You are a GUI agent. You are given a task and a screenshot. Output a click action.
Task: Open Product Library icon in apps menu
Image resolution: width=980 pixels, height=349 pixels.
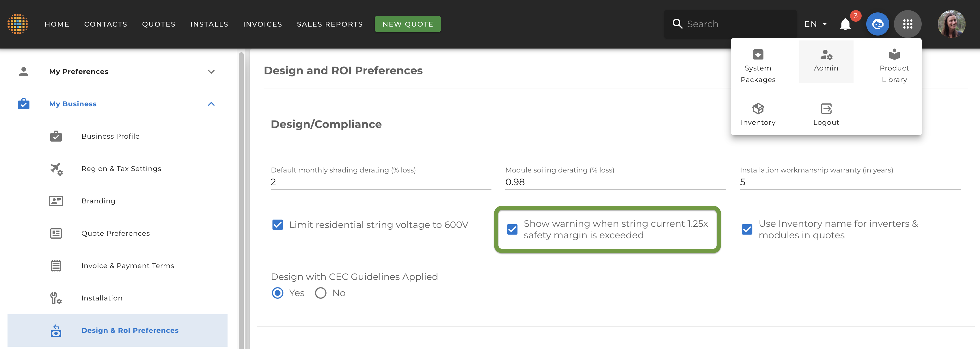(x=894, y=54)
